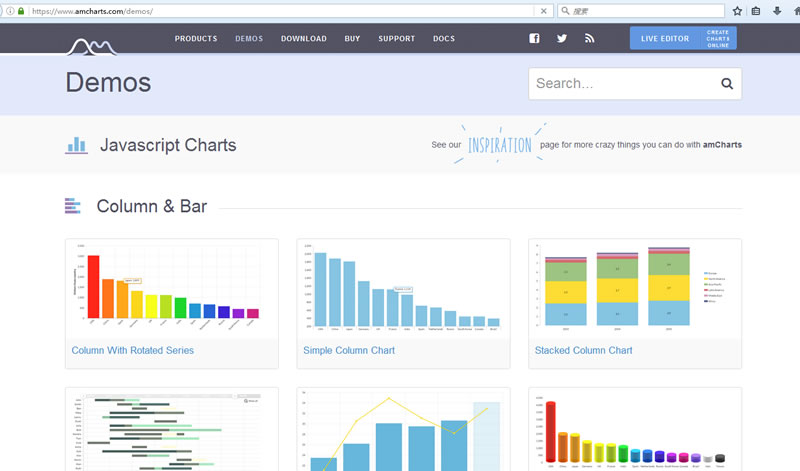800x471 pixels.
Task: Click the green padlock security icon
Action: pos(20,11)
